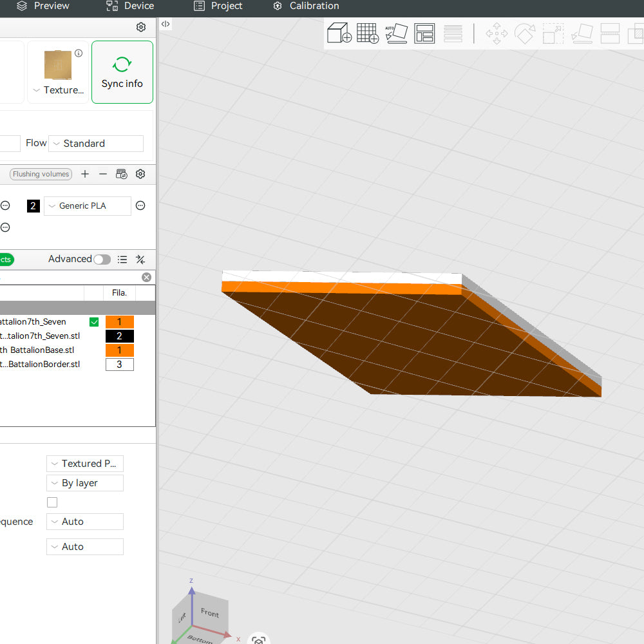Open filament settings via the gear icon

click(140, 174)
